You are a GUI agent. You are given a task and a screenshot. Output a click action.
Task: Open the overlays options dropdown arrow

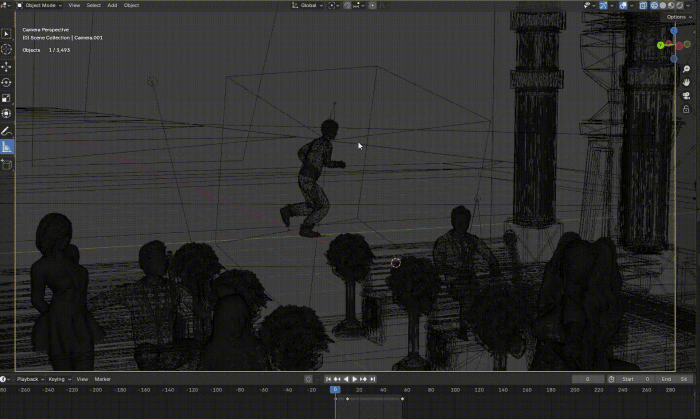click(631, 5)
